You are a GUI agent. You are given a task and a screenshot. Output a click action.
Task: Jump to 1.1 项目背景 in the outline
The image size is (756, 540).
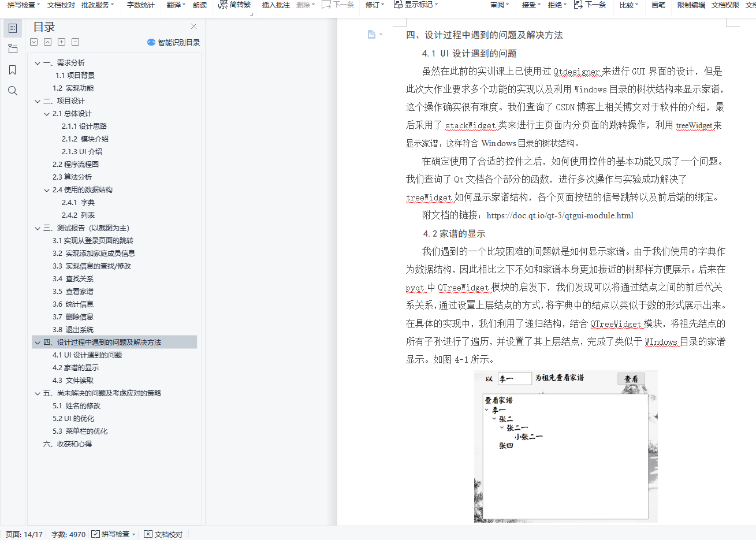tap(75, 76)
